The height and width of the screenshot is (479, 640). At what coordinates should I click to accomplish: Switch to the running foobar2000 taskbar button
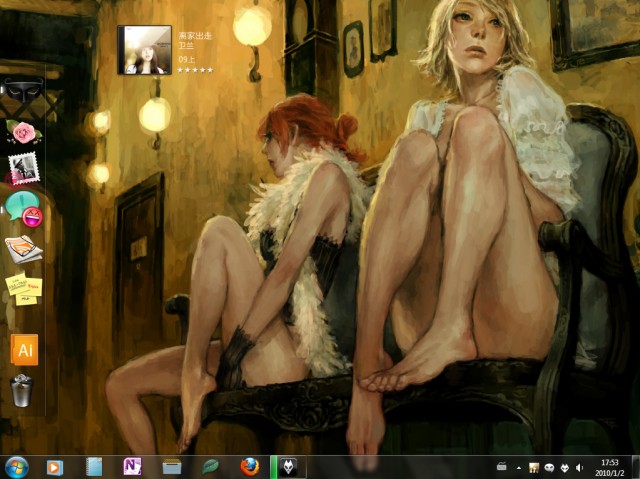coord(288,467)
